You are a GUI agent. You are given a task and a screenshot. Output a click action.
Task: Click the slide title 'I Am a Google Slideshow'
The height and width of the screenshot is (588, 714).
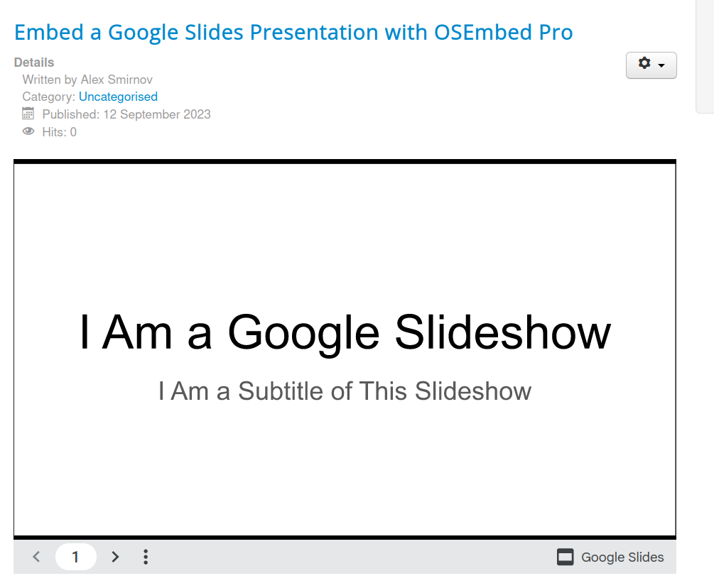(x=345, y=334)
